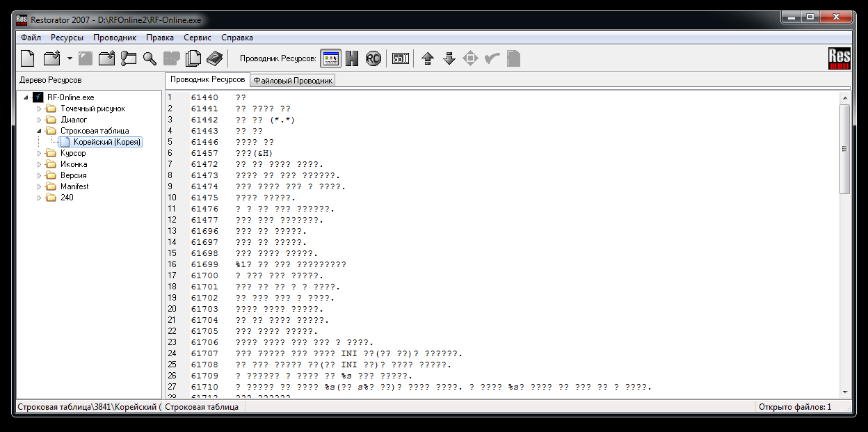Click the grayed Save toolbar icon

click(86, 58)
